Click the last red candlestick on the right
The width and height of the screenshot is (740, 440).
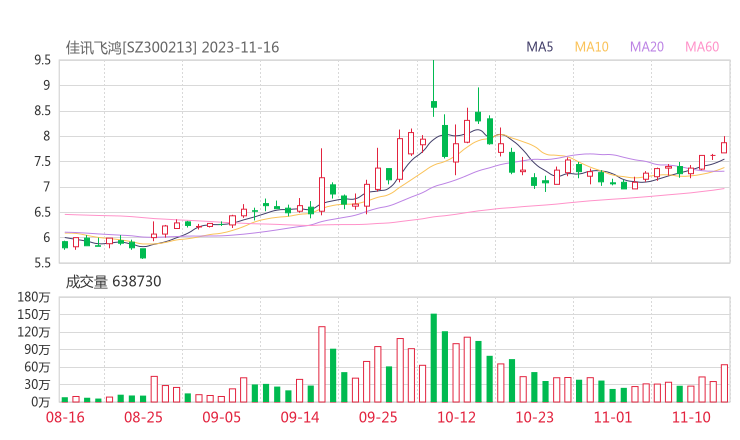(724, 147)
